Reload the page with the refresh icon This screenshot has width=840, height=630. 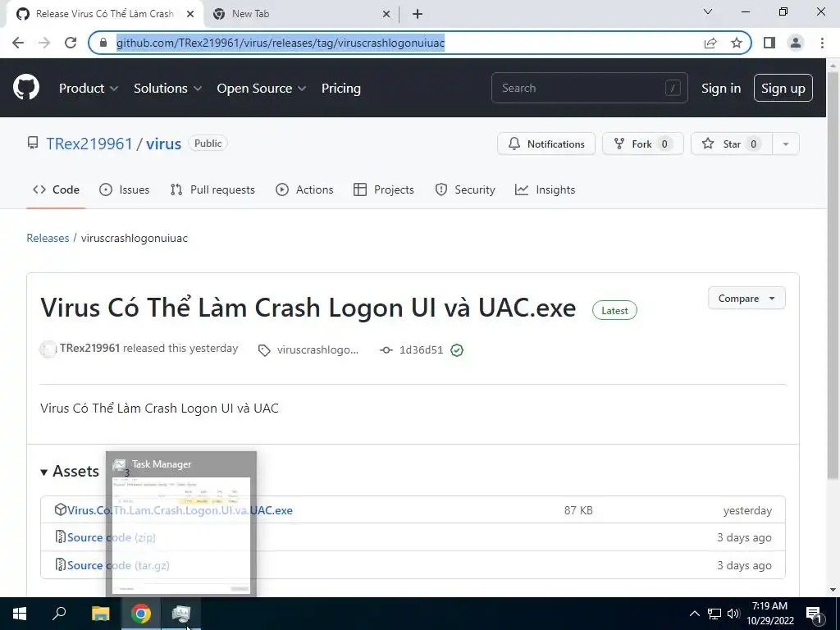pyautogui.click(x=71, y=43)
